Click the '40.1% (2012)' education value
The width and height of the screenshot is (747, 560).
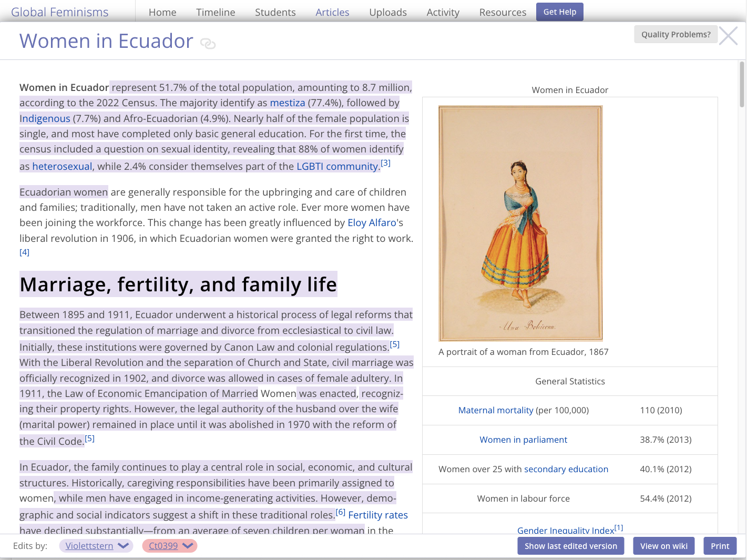666,469
